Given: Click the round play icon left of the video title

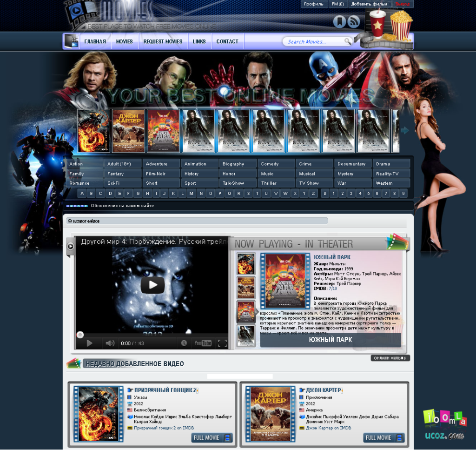Looking at the screenshot, I should [x=71, y=246].
